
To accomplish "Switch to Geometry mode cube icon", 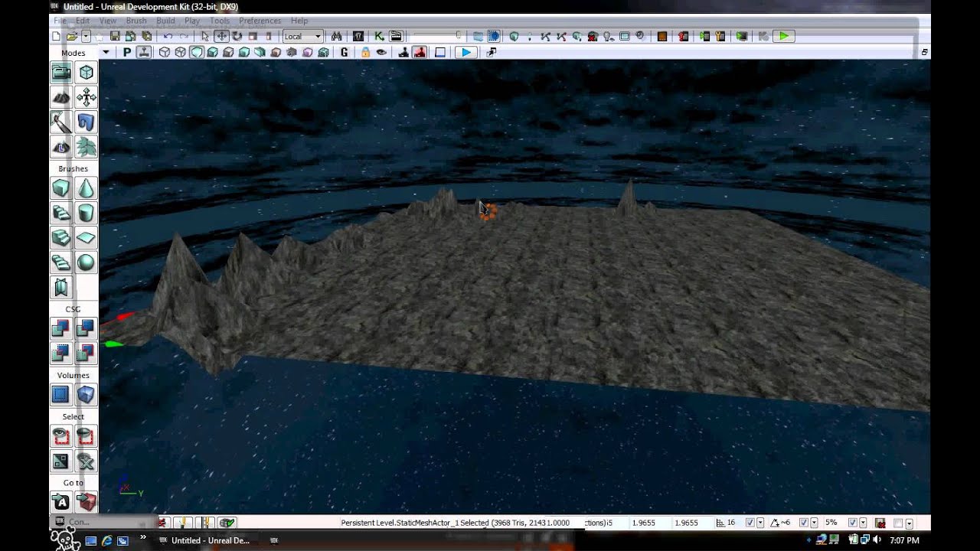I will [86, 73].
